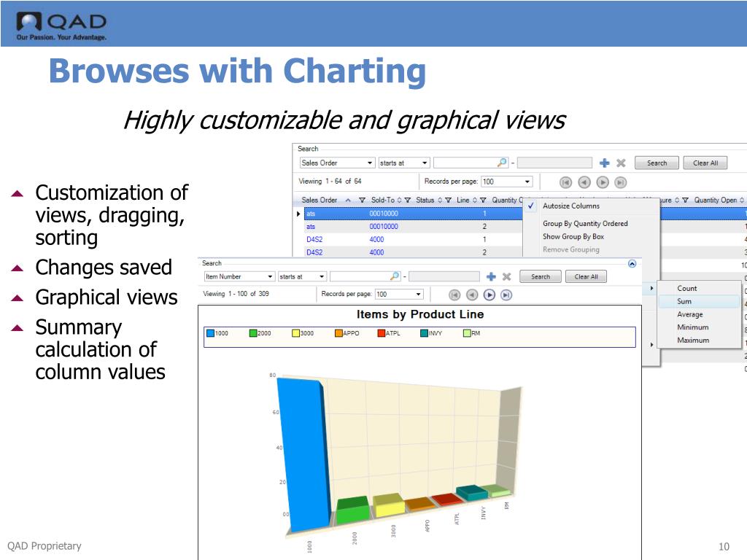Click the red ATPL legend swatch

coord(381,333)
